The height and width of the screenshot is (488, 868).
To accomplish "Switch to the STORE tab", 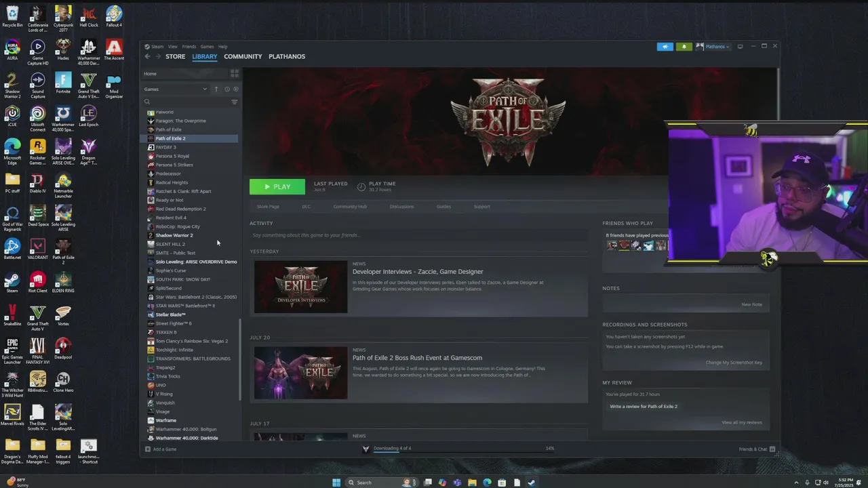I will 175,57.
